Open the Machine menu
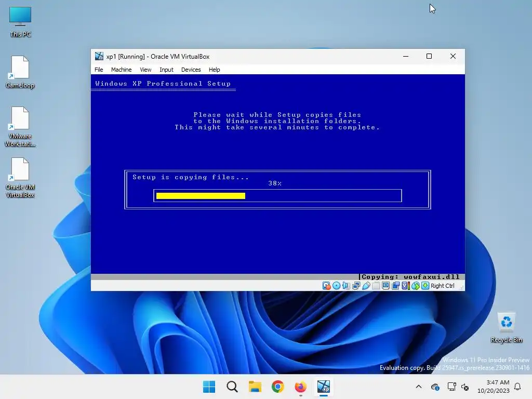 (x=121, y=70)
